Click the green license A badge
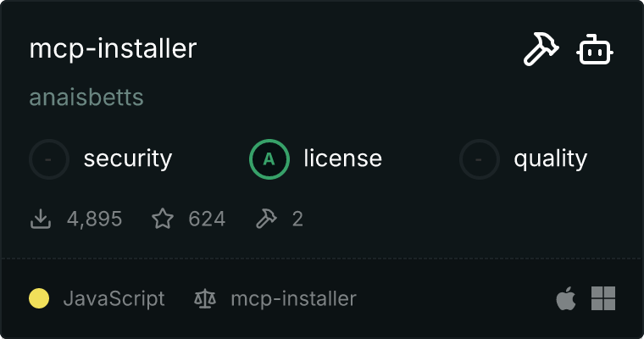The width and height of the screenshot is (644, 339). [269, 159]
